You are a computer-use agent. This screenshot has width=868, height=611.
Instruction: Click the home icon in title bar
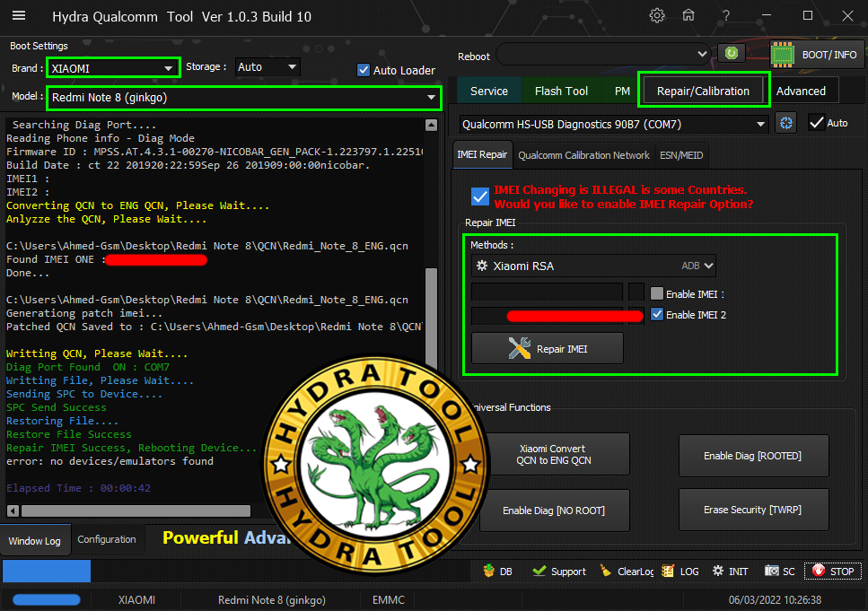pyautogui.click(x=688, y=15)
